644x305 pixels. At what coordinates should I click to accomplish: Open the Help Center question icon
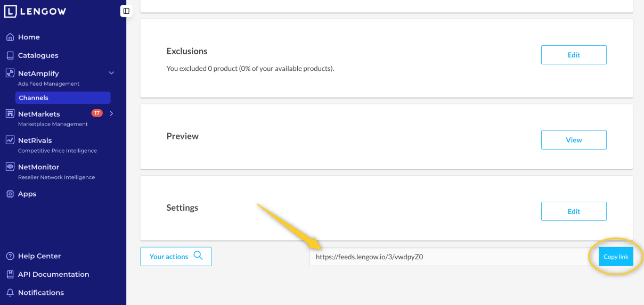(x=10, y=256)
